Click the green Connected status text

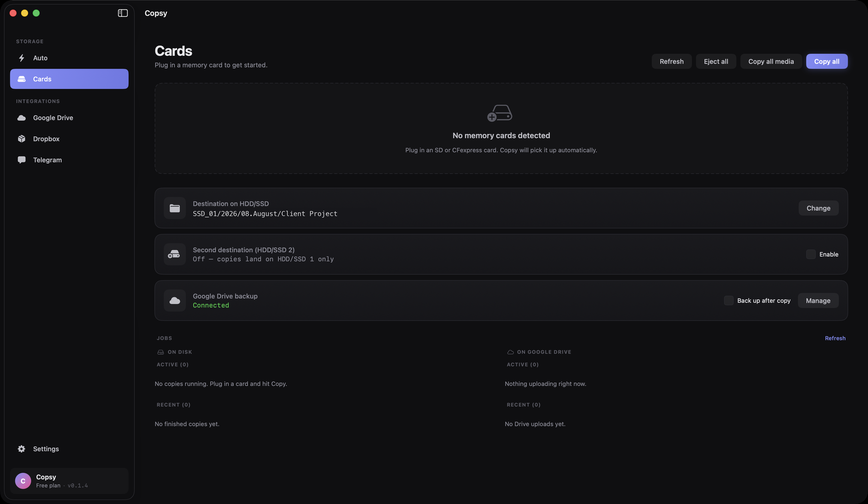click(211, 305)
